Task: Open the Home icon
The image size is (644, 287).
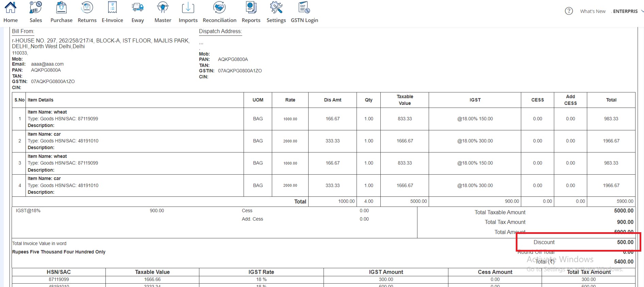Action: pyautogui.click(x=11, y=7)
